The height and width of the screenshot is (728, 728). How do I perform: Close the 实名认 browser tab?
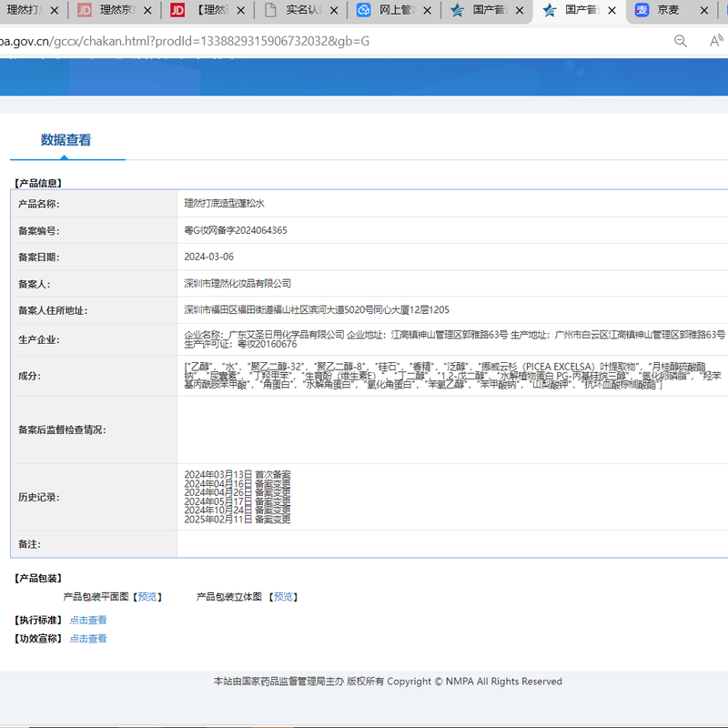[x=334, y=11]
